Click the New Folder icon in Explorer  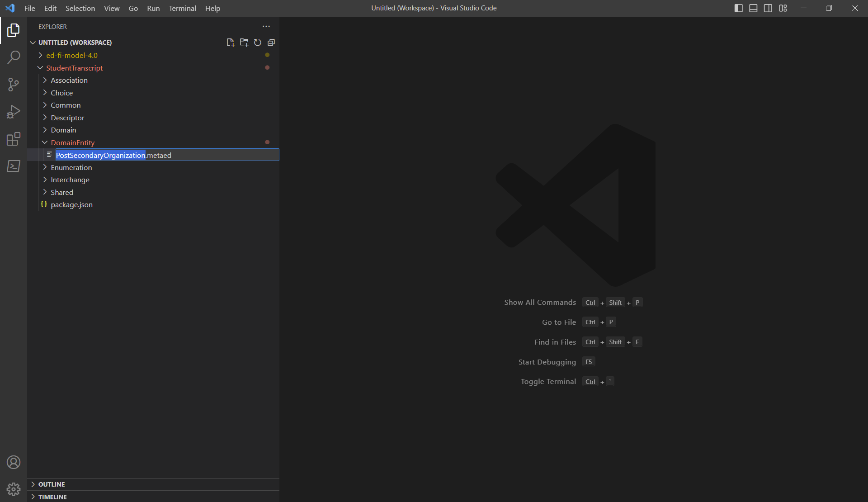click(244, 43)
